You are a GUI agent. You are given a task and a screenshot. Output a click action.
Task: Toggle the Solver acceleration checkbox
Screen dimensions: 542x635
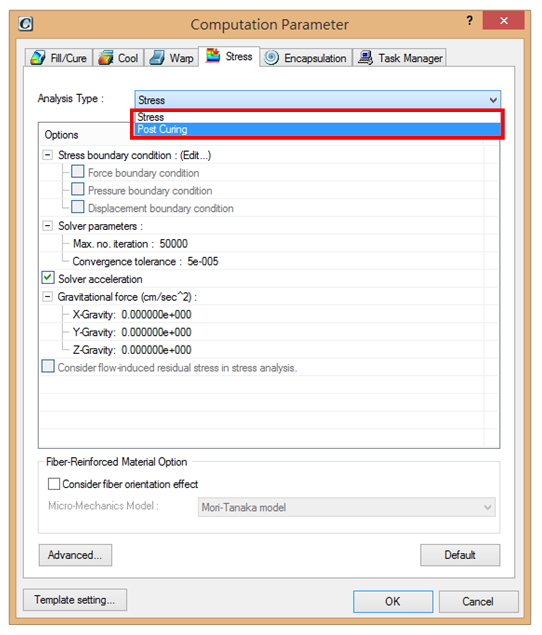click(x=48, y=278)
